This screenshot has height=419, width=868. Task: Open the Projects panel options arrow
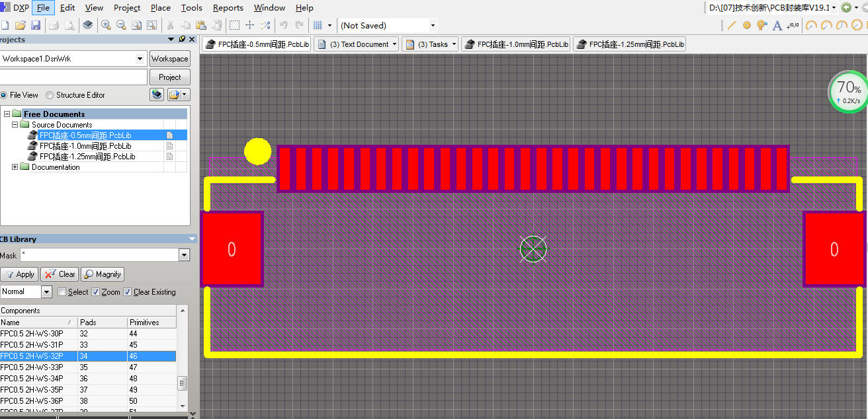172,39
